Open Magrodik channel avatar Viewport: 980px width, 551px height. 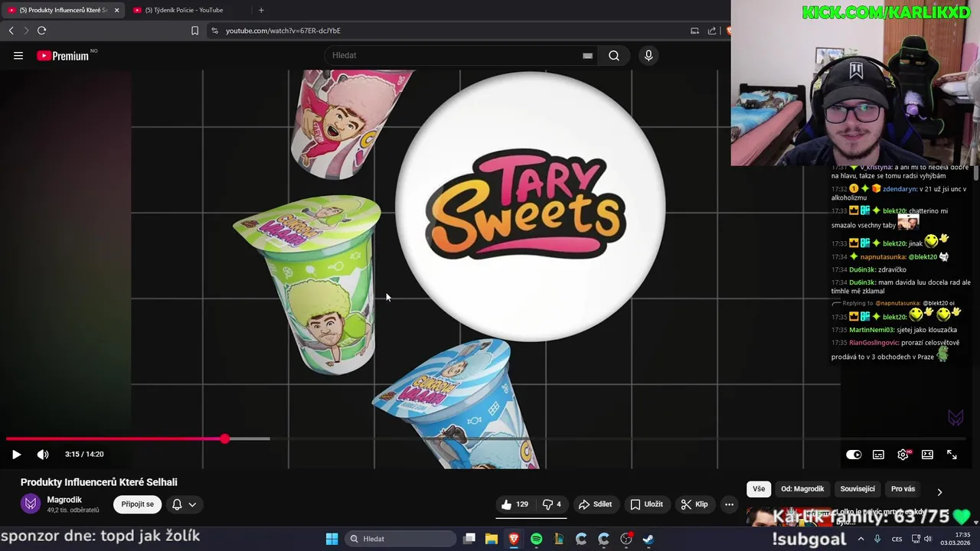(31, 504)
